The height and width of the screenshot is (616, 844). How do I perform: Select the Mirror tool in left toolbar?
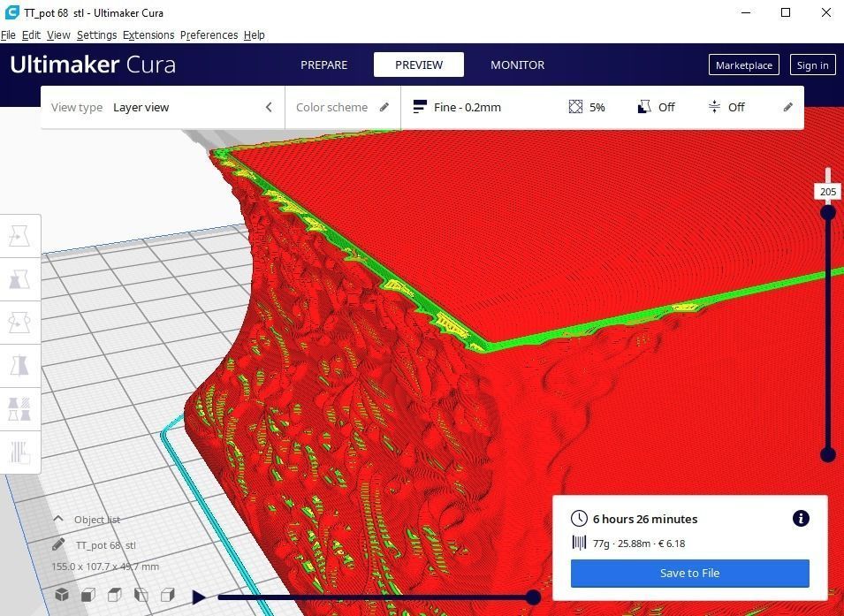click(20, 366)
